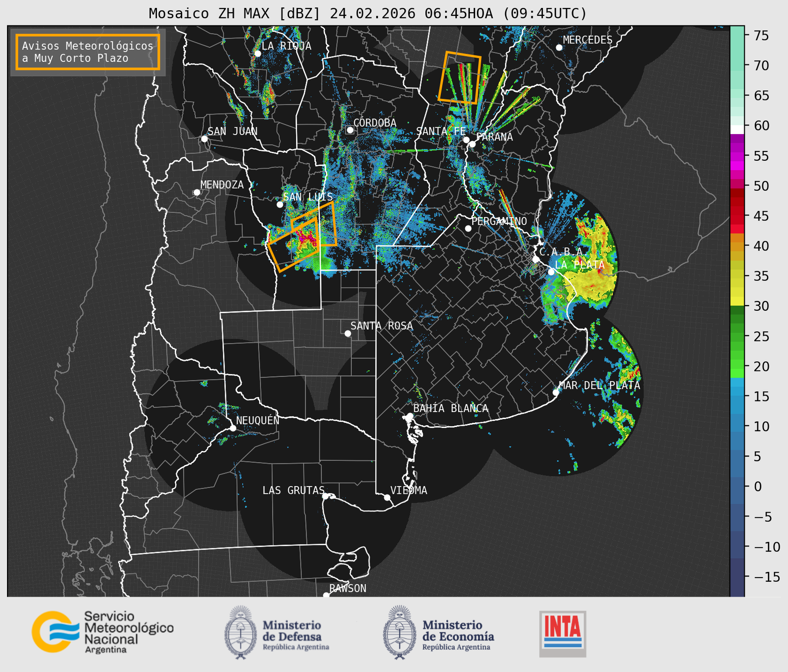Click the 0 value on the color scale

click(x=758, y=486)
